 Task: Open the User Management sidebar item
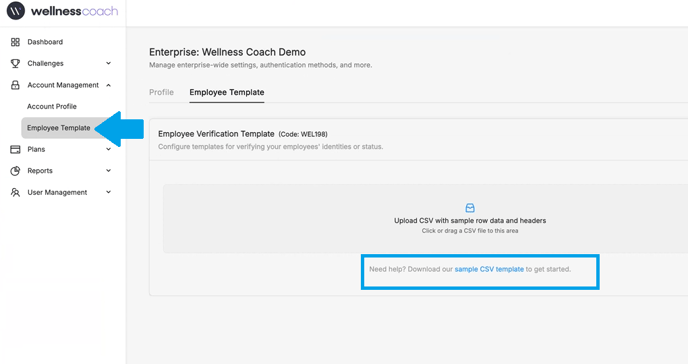(57, 193)
